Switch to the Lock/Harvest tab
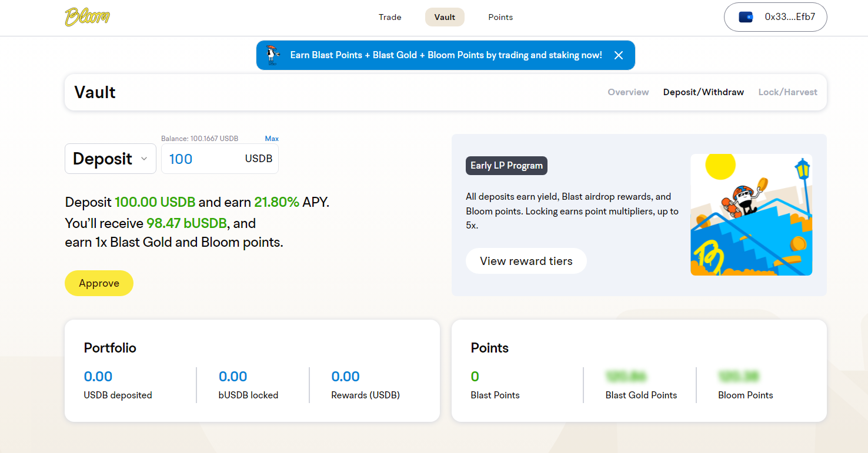 tap(788, 92)
